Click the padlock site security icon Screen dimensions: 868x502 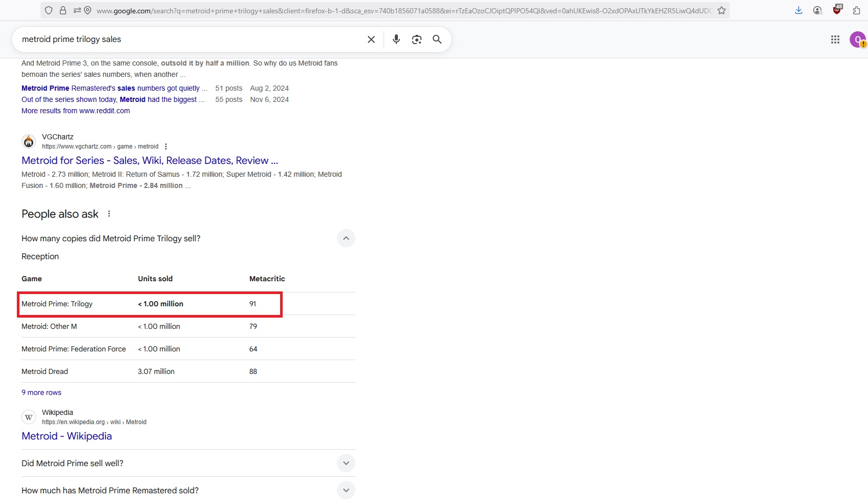(63, 10)
